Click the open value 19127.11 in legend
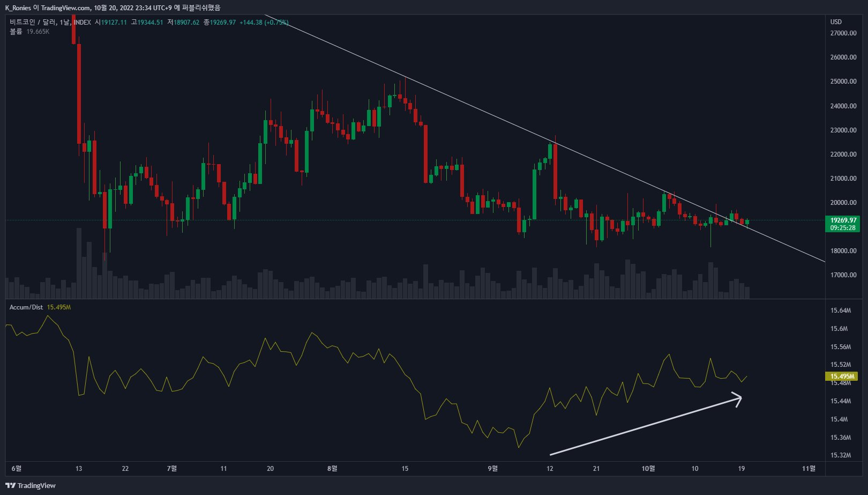The width and height of the screenshot is (868, 495). 114,22
